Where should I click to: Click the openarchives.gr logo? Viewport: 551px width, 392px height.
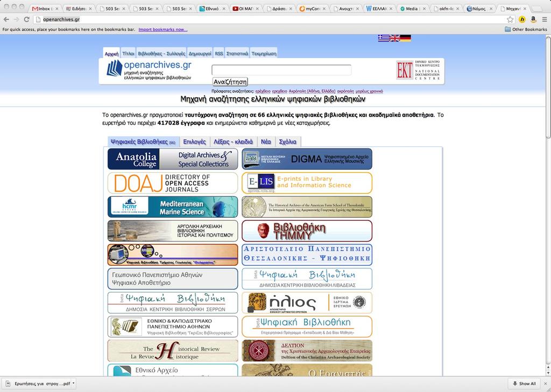coord(149,70)
